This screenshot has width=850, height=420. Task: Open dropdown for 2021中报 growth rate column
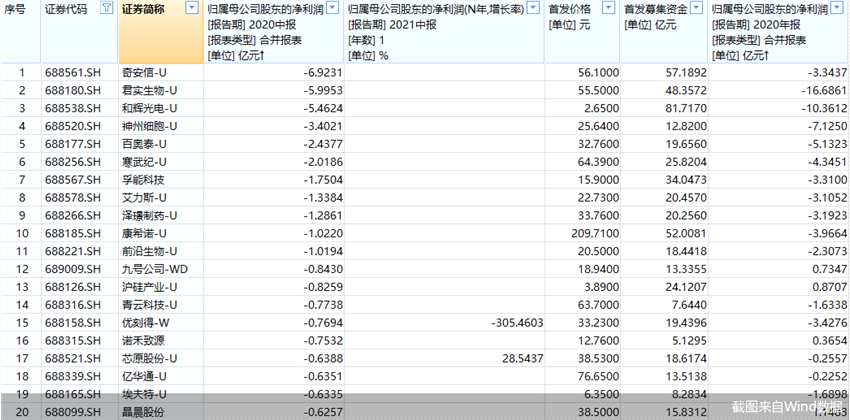(x=534, y=8)
